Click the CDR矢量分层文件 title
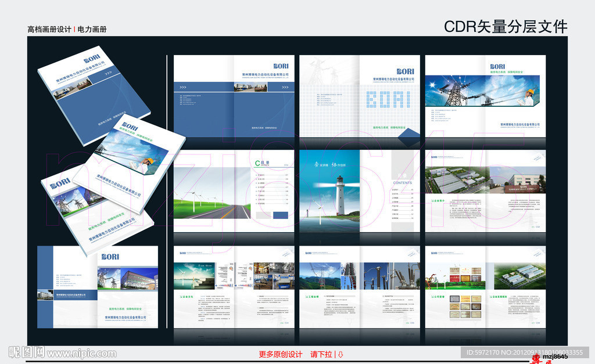Screen dimensions: 595x364 [x=506, y=26]
